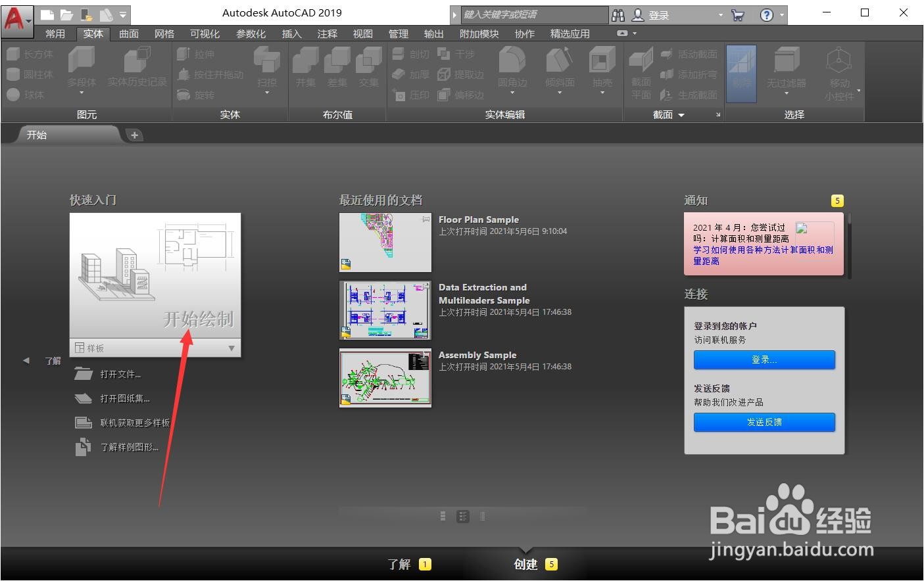The width and height of the screenshot is (924, 581).
Task: Click the 开始绘制 Start Drawing tile
Action: (155, 275)
